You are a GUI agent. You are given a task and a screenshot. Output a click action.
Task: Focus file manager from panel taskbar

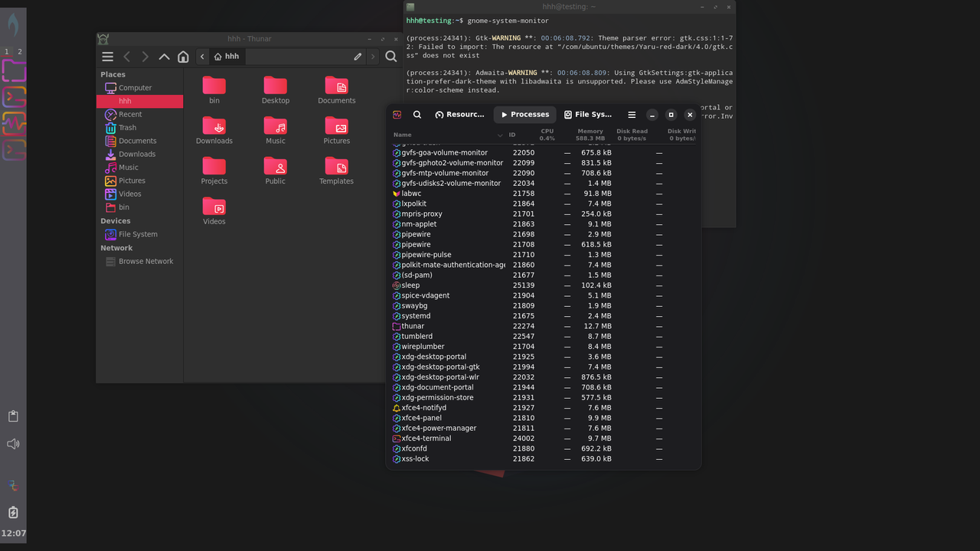tap(14, 71)
